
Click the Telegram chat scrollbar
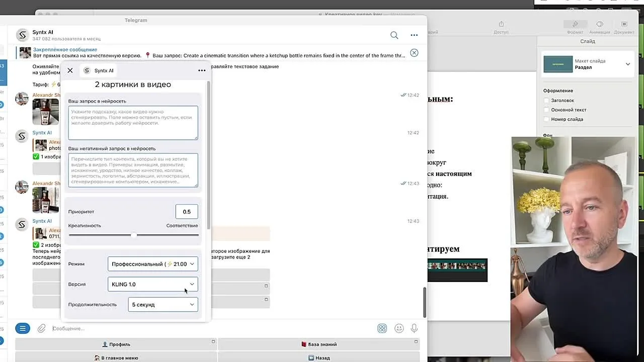(x=424, y=302)
